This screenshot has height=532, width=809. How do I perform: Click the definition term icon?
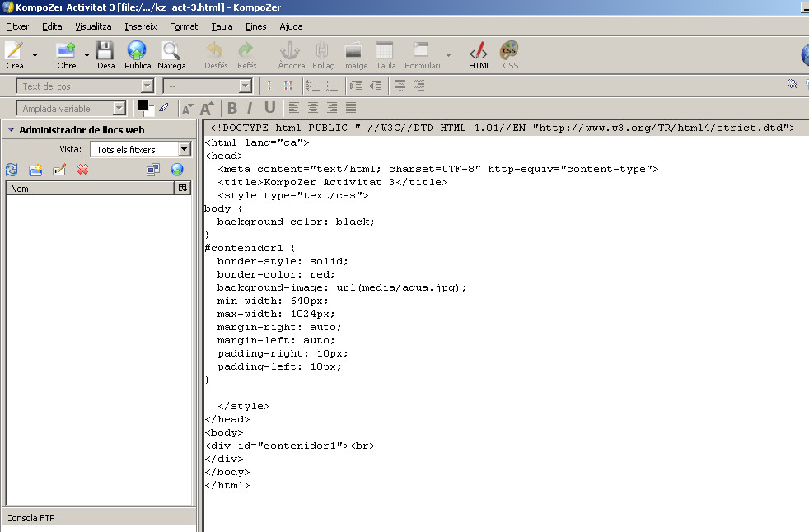[400, 86]
